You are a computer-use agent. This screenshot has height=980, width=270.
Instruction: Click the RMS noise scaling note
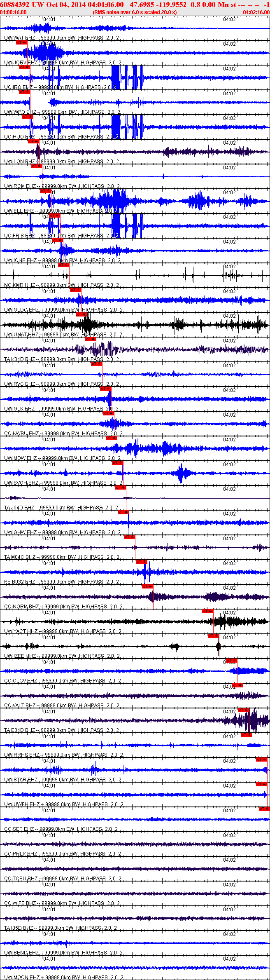tap(135, 12)
